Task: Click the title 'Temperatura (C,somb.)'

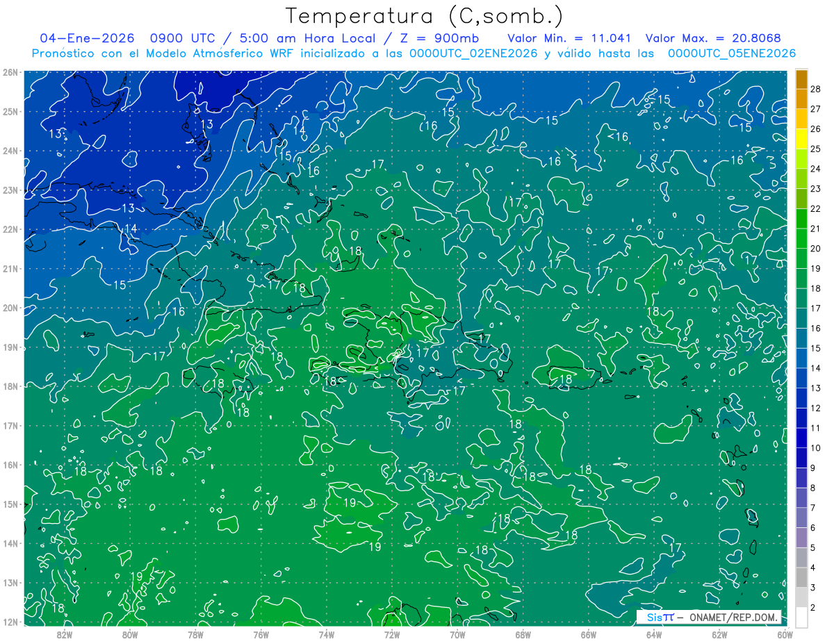Action: tap(425, 15)
